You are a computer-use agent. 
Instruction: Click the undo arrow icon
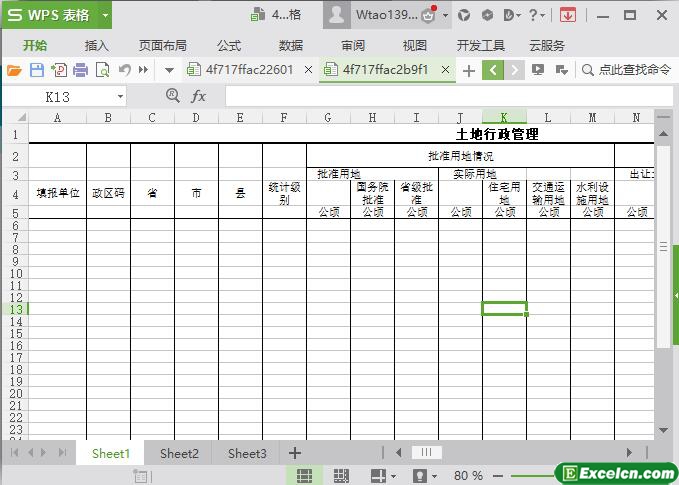tap(125, 70)
